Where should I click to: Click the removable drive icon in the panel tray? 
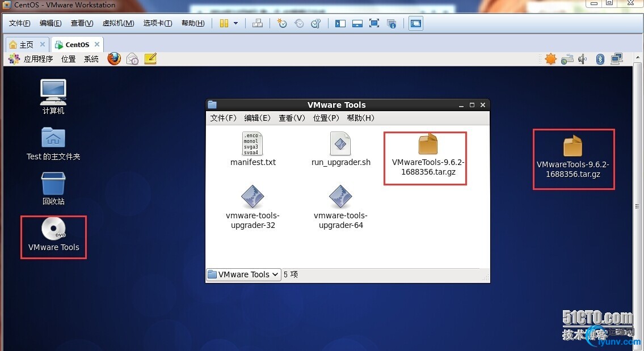coord(567,60)
